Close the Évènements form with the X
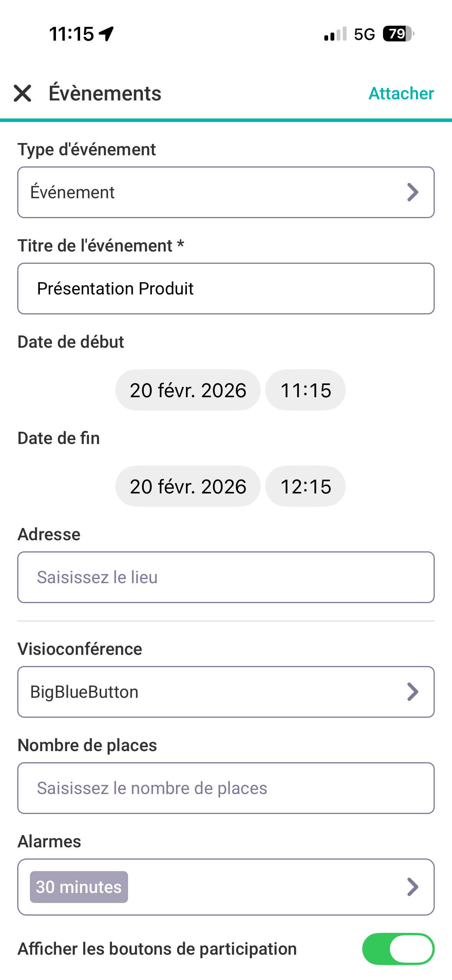Image resolution: width=452 pixels, height=980 pixels. coord(22,93)
